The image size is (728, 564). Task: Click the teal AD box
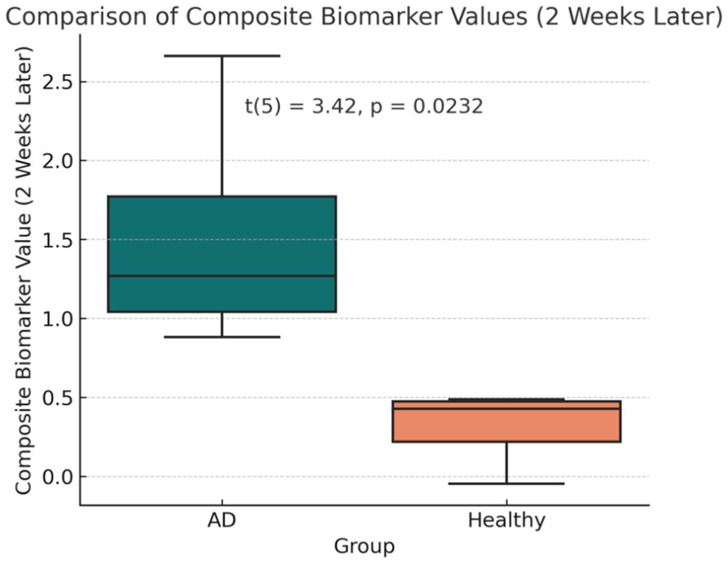[222, 233]
